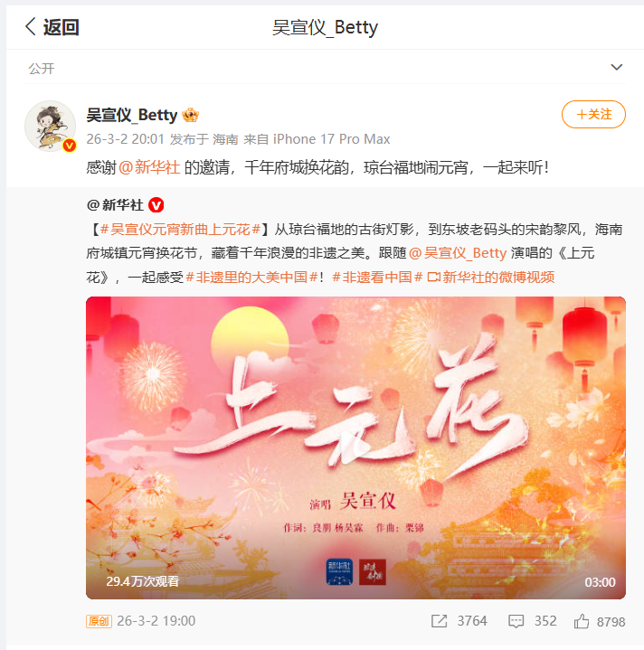Go back with the 返回 arrow
The width and height of the screenshot is (644, 650).
click(x=52, y=27)
